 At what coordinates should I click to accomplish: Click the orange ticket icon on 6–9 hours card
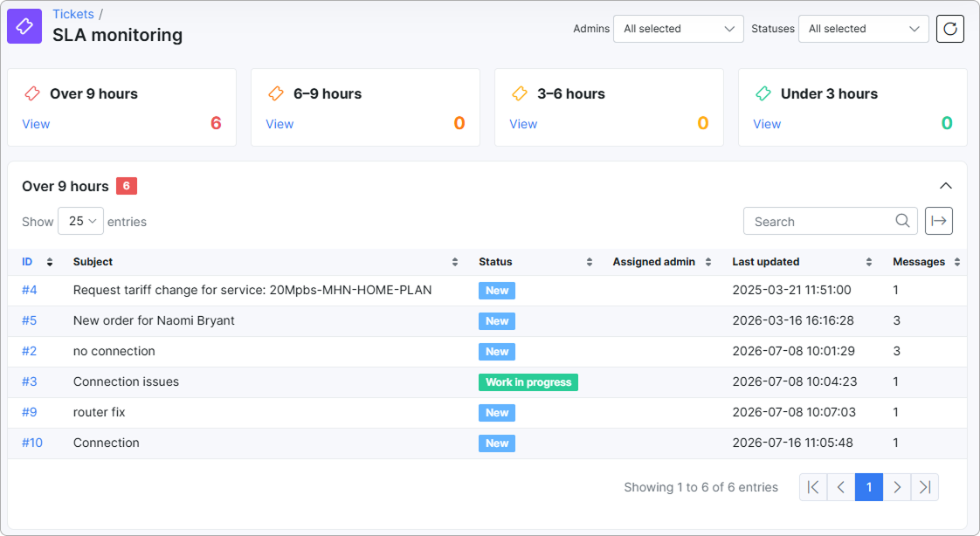(x=276, y=93)
